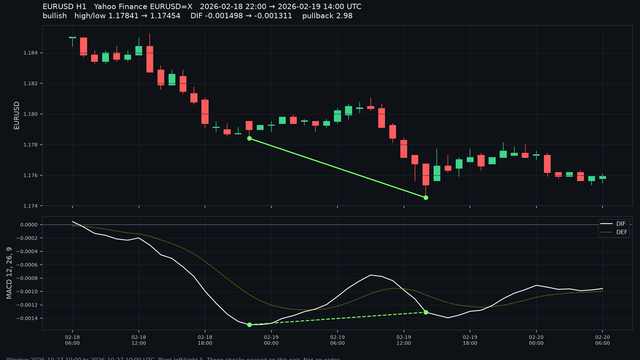Click the -0.0008 MACD axis tick

[27, 279]
